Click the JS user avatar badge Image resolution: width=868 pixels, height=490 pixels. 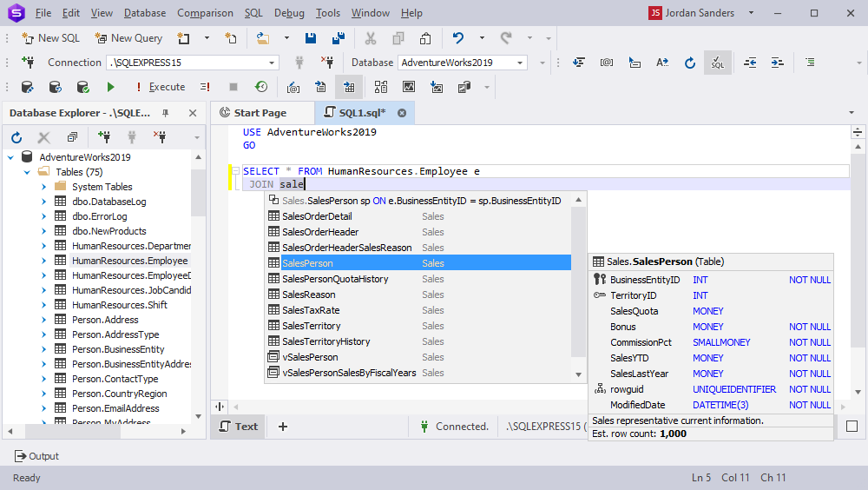click(x=655, y=13)
